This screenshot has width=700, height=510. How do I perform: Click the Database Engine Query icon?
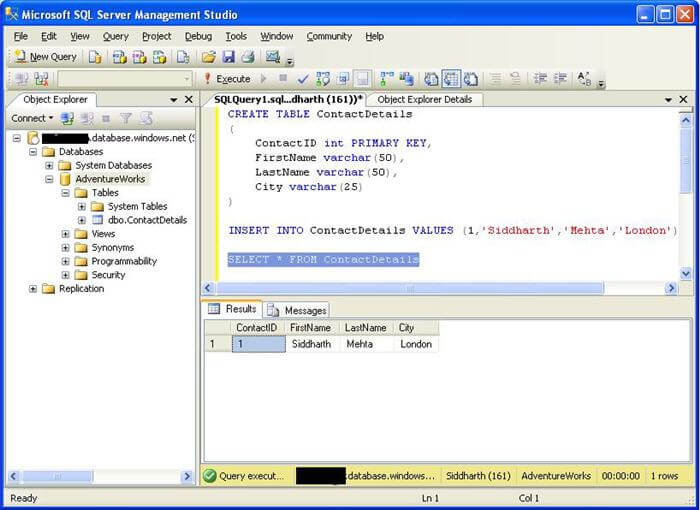click(x=95, y=57)
